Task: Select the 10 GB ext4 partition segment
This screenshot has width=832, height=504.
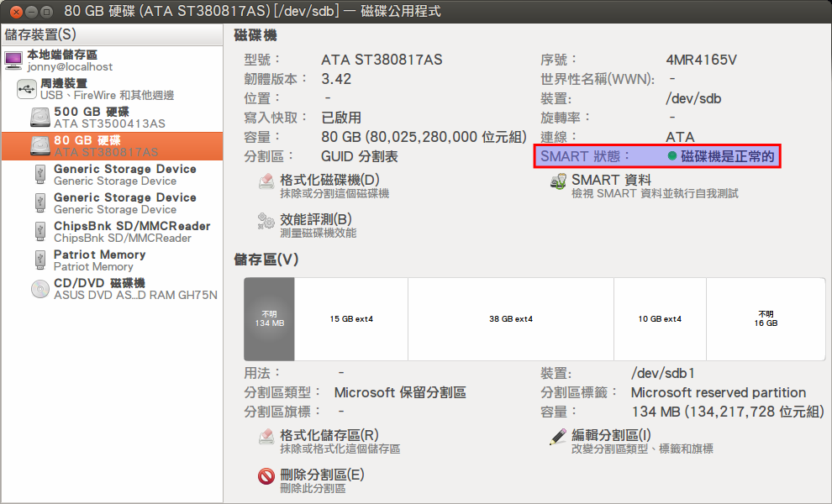Action: (x=660, y=319)
